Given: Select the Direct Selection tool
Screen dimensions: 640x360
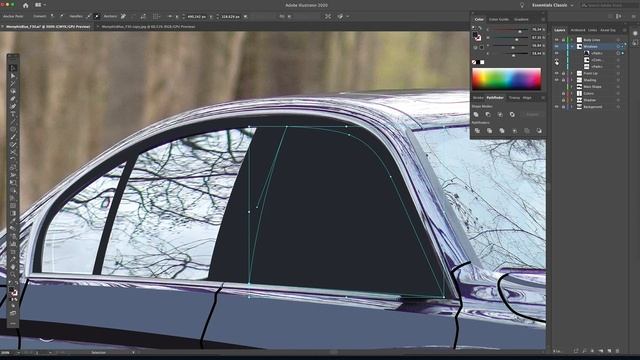Looking at the screenshot, I should coord(13,76).
